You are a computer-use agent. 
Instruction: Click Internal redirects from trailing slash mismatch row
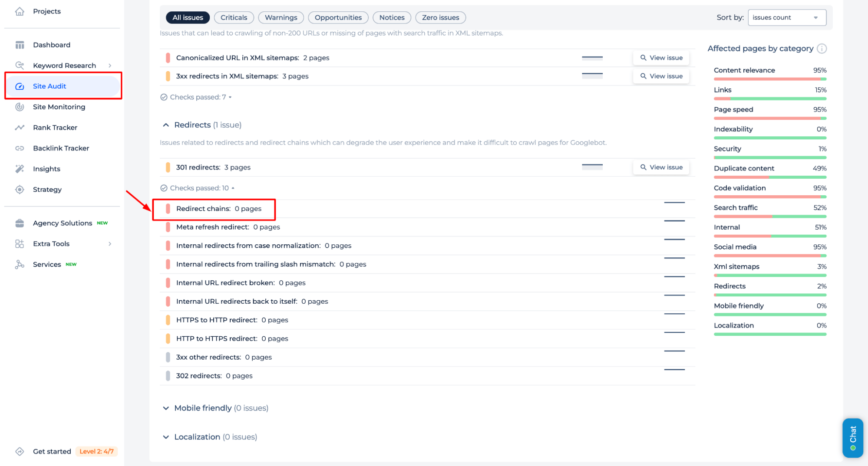click(427, 264)
